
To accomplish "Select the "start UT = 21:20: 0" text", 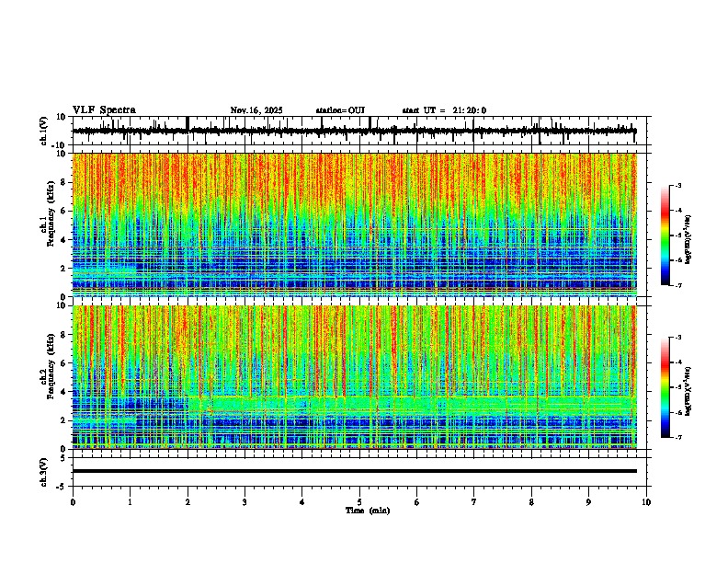I will point(444,110).
